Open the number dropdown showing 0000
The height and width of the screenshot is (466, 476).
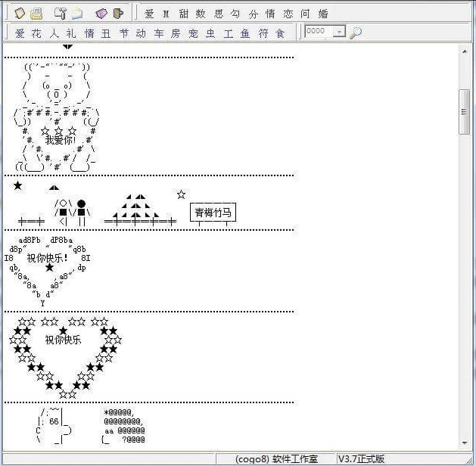pyautogui.click(x=339, y=33)
